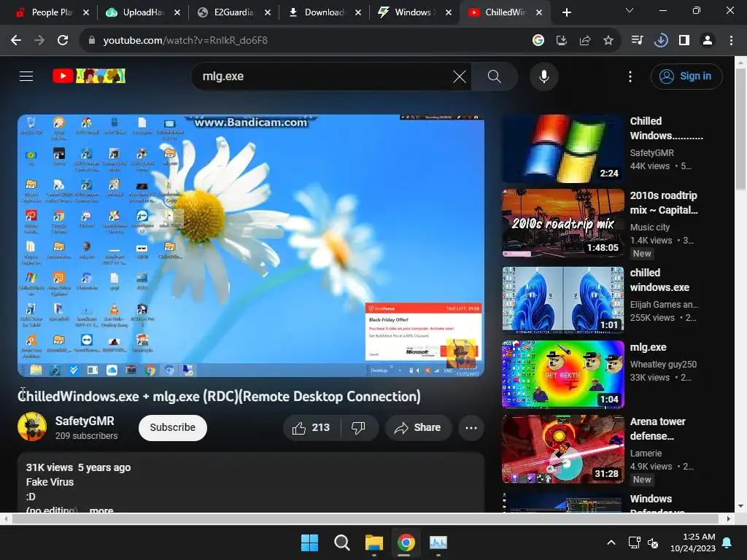Switch to the People Pla tab
This screenshot has width=747, height=560.
[52, 12]
